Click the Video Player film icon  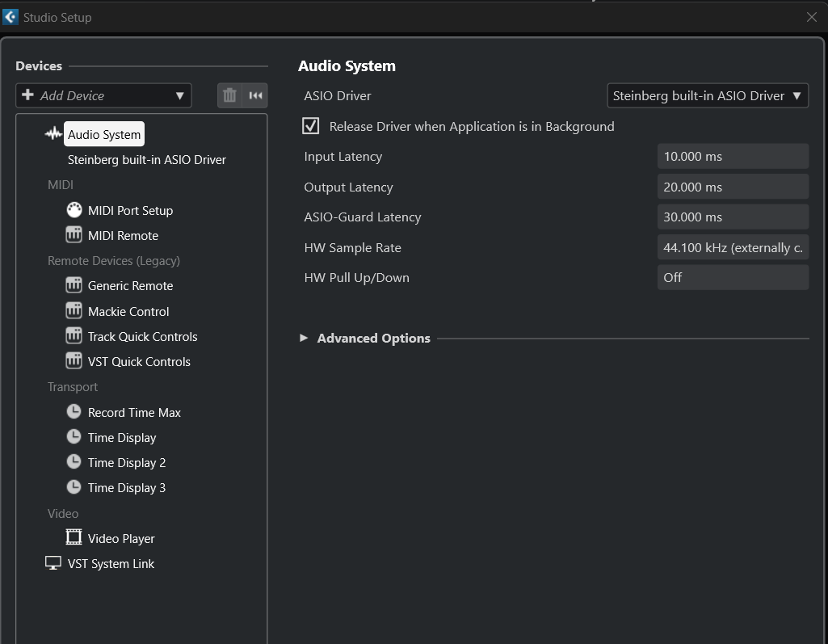click(74, 538)
